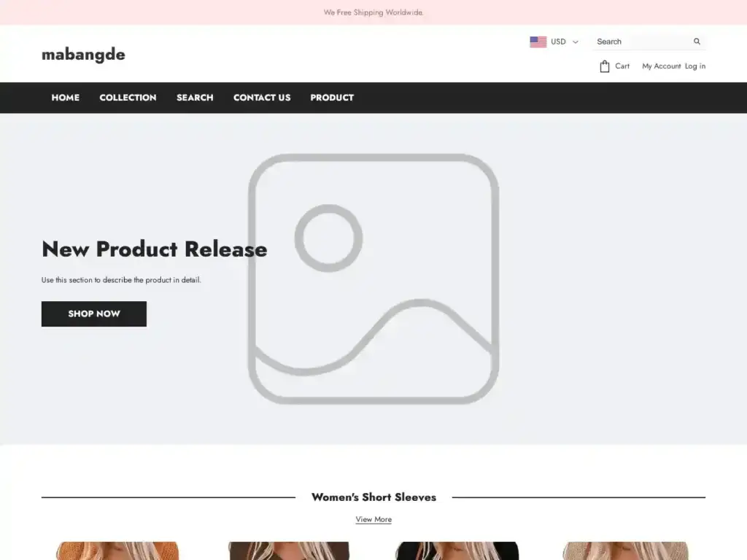Focus the Search input field
The height and width of the screenshot is (560, 747).
pos(643,42)
